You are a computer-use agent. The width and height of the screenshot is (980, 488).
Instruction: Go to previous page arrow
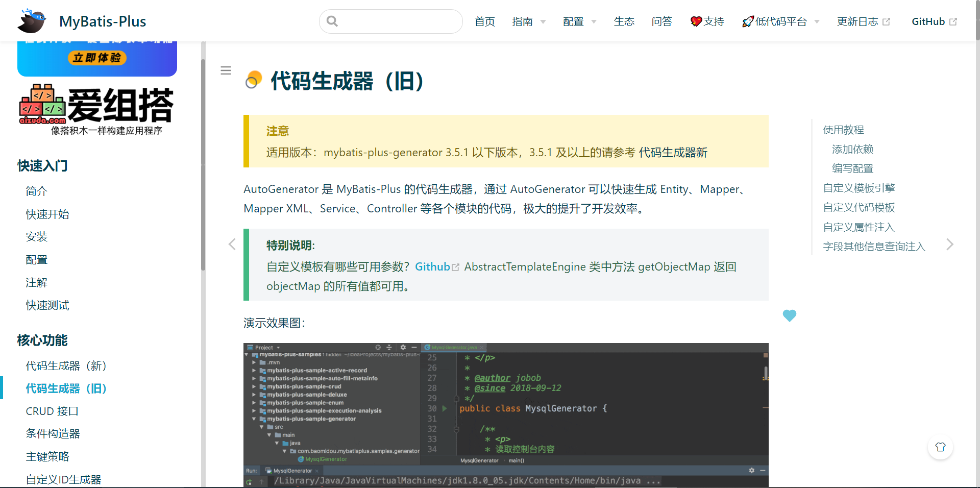click(232, 244)
